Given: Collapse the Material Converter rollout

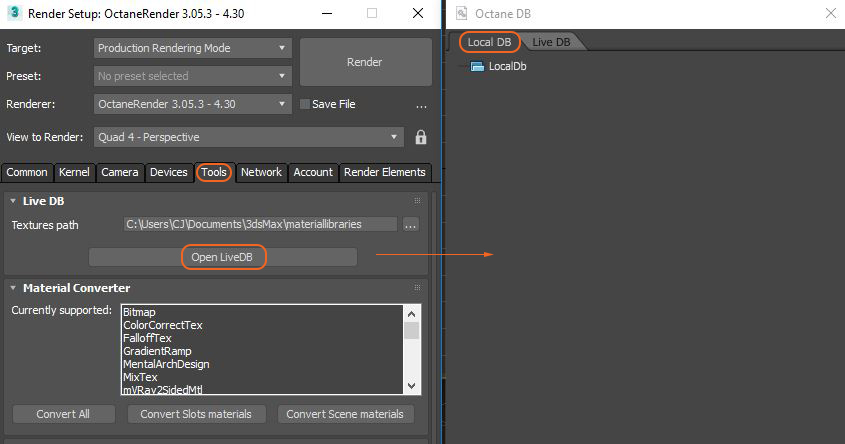Looking at the screenshot, I should point(13,288).
